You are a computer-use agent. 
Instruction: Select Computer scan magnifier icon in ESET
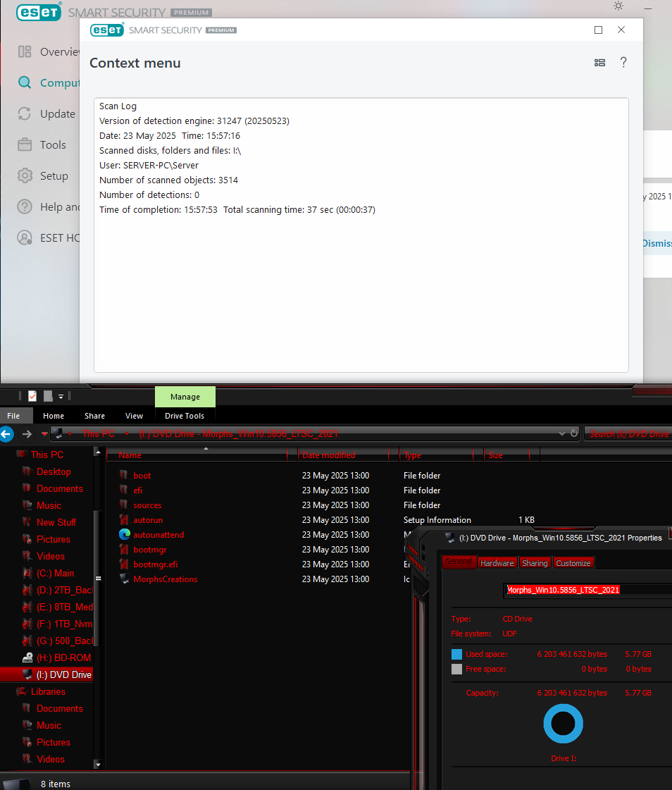(25, 82)
